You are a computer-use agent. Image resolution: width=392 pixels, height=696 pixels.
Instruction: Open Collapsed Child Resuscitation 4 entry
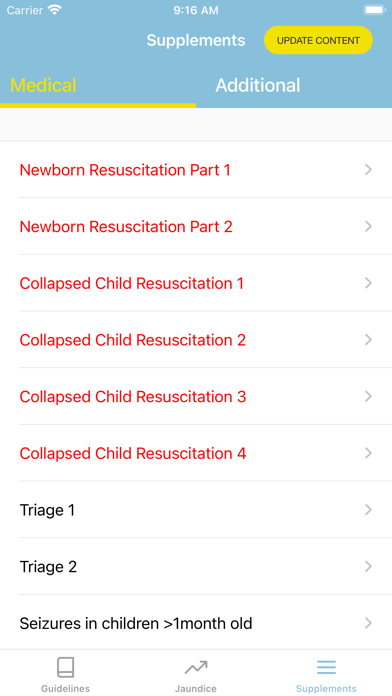click(x=196, y=453)
